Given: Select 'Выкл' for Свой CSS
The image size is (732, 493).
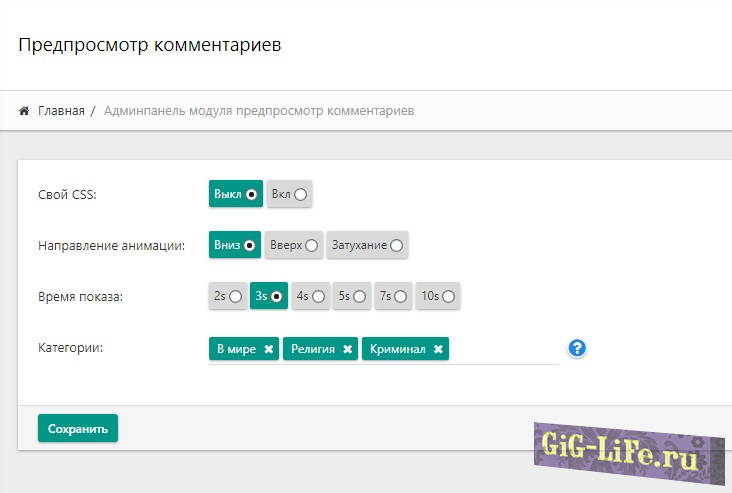Looking at the screenshot, I should tap(236, 194).
